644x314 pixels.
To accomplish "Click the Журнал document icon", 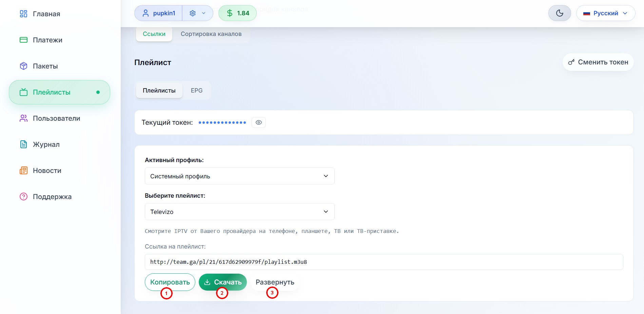I will click(23, 144).
